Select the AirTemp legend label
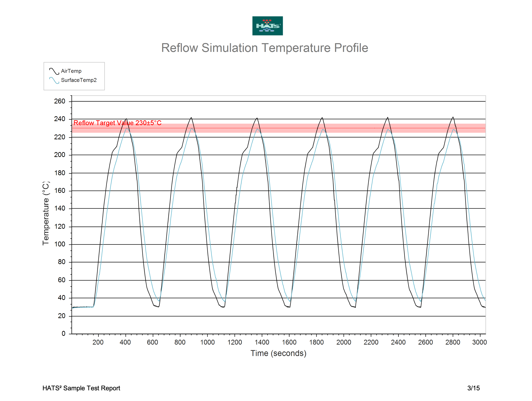Viewport: 532px width, 401px height. (x=71, y=71)
